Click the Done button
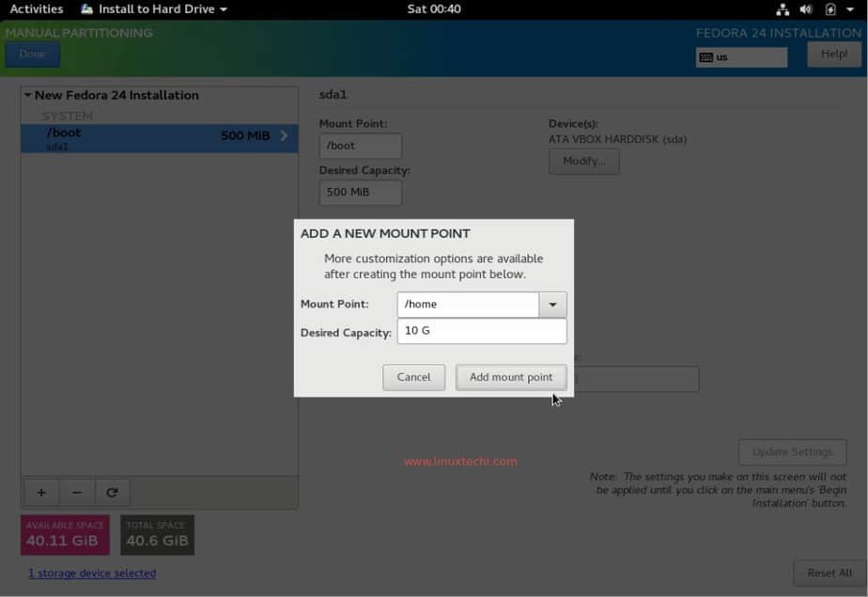Viewport: 868px width, 597px height. click(32, 55)
